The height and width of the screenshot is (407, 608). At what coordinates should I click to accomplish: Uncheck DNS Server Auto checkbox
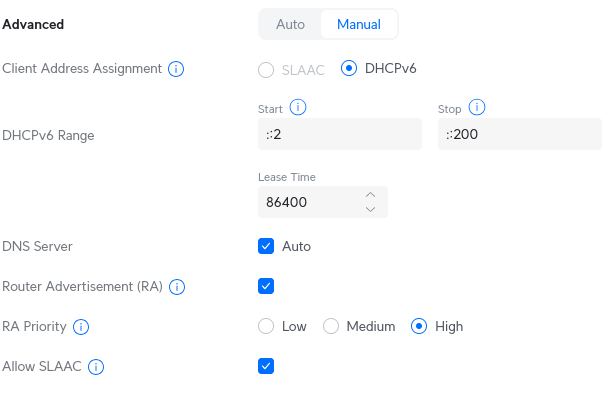pos(266,246)
